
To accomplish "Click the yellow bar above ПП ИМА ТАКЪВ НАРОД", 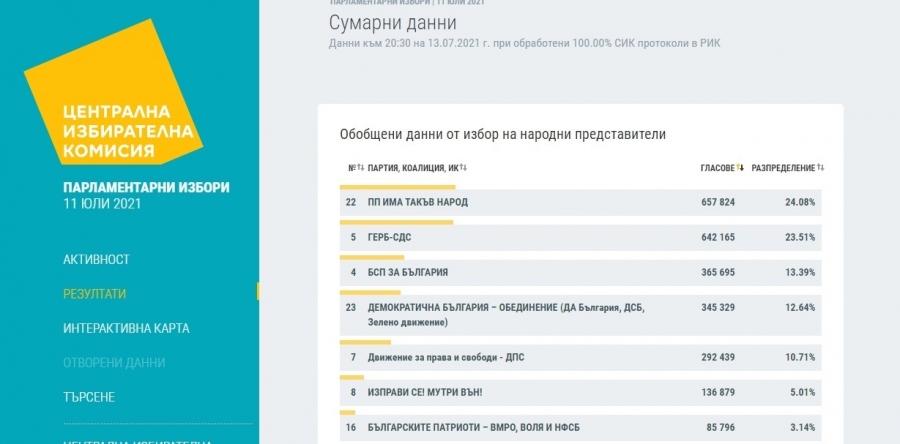I will coord(398,187).
